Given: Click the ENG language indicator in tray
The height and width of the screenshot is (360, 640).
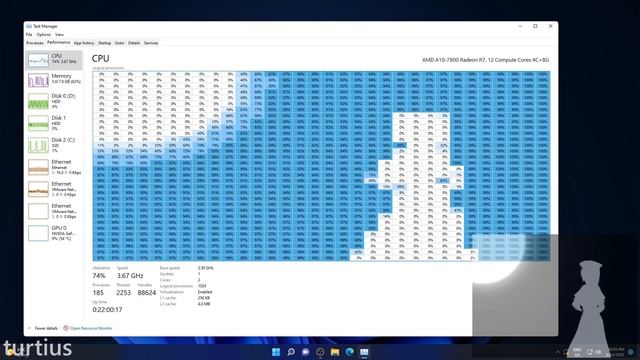Looking at the screenshot, I should (577, 352).
